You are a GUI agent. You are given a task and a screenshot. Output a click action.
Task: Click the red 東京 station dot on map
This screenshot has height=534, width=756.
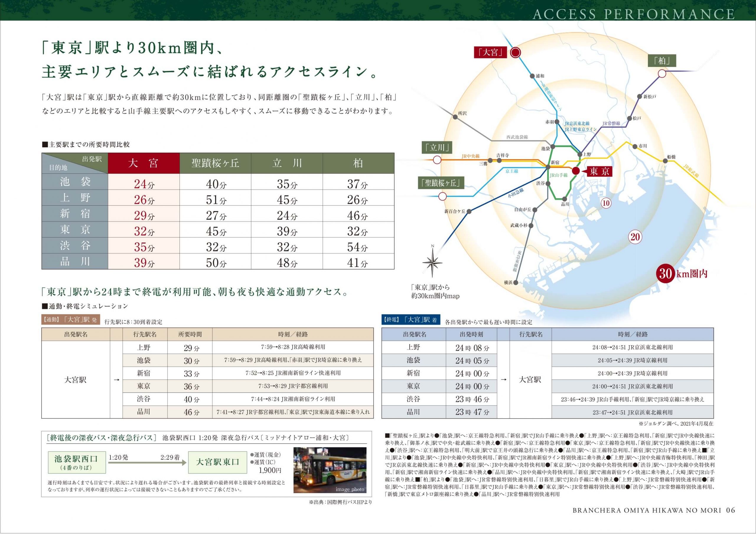click(x=576, y=171)
